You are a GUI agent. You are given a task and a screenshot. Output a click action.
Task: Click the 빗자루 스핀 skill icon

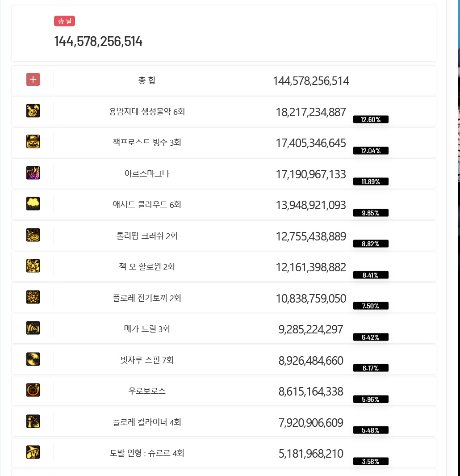33,359
